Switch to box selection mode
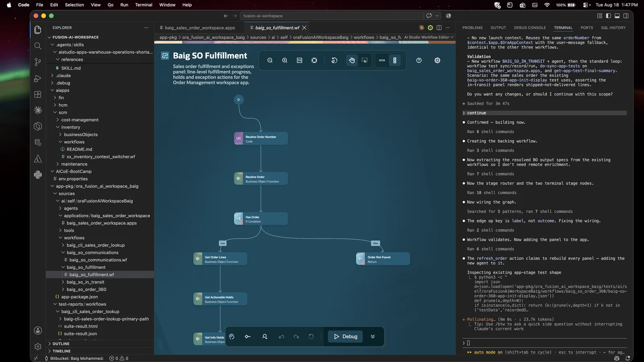Screen dimensions: 644x362 (x=365, y=60)
